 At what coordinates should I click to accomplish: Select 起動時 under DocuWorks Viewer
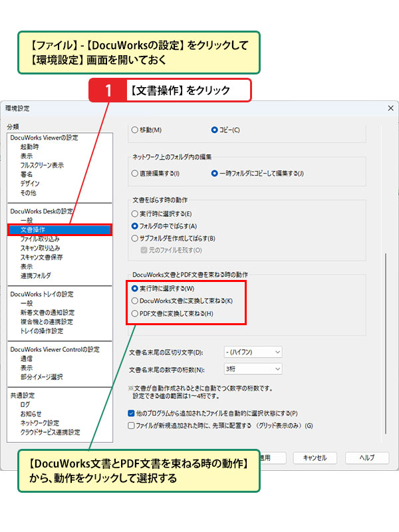[29, 146]
